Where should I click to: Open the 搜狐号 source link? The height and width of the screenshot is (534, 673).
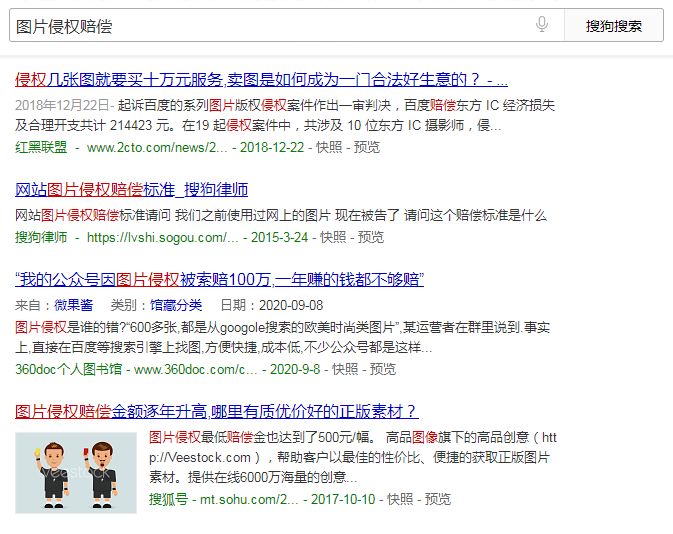[168, 499]
